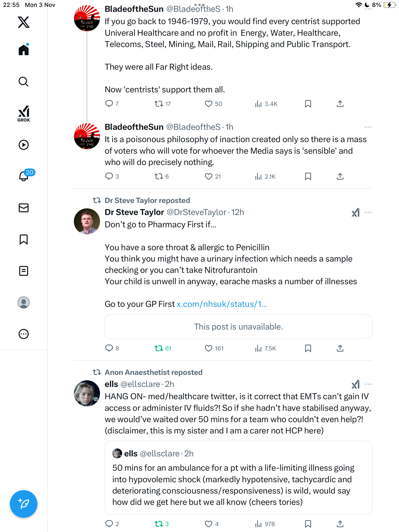This screenshot has height=532, width=399.
Task: Open the x.com/nhsuk/status link
Action: click(222, 304)
